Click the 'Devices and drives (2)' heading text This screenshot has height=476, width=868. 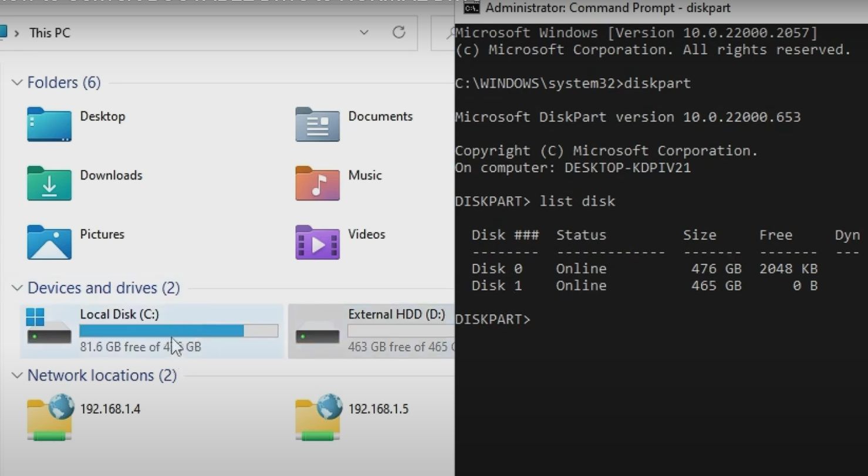(104, 288)
